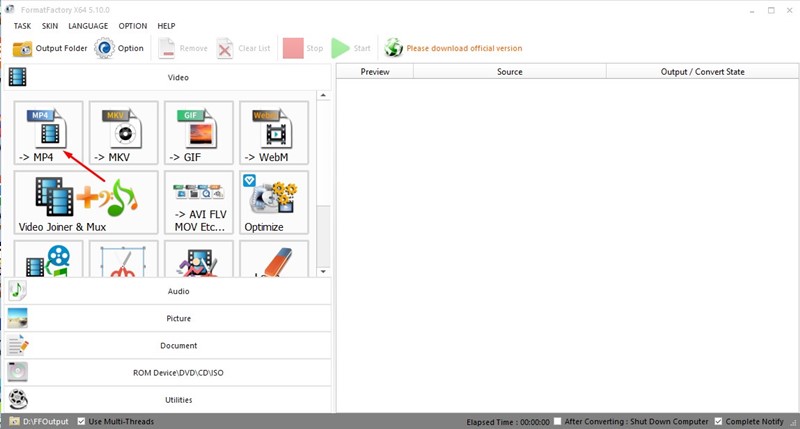Click the Please download official version link

coord(463,48)
